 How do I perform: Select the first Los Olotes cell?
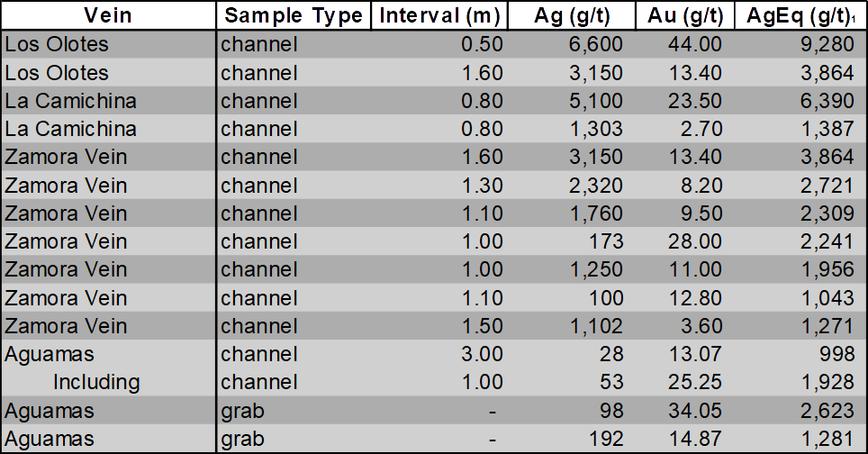57,44
